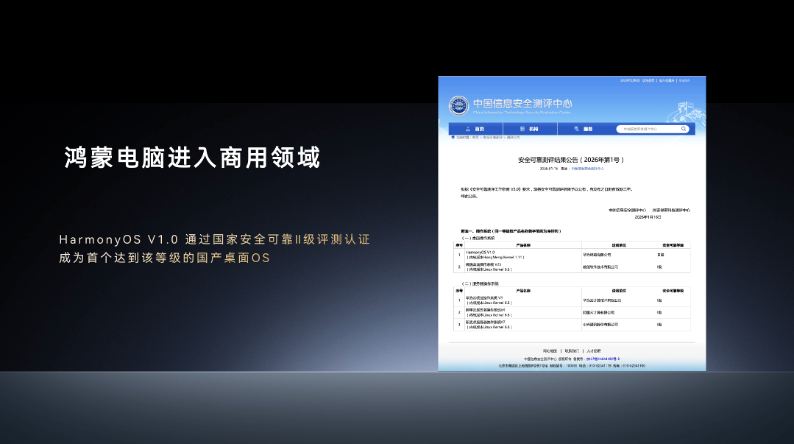Switch site language via English link
This screenshot has width=794, height=444.
[685, 80]
